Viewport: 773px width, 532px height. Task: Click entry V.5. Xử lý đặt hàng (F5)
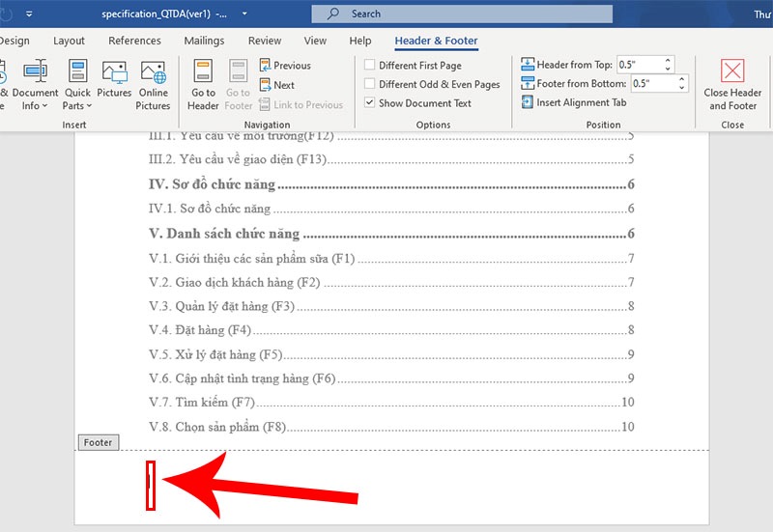point(391,354)
